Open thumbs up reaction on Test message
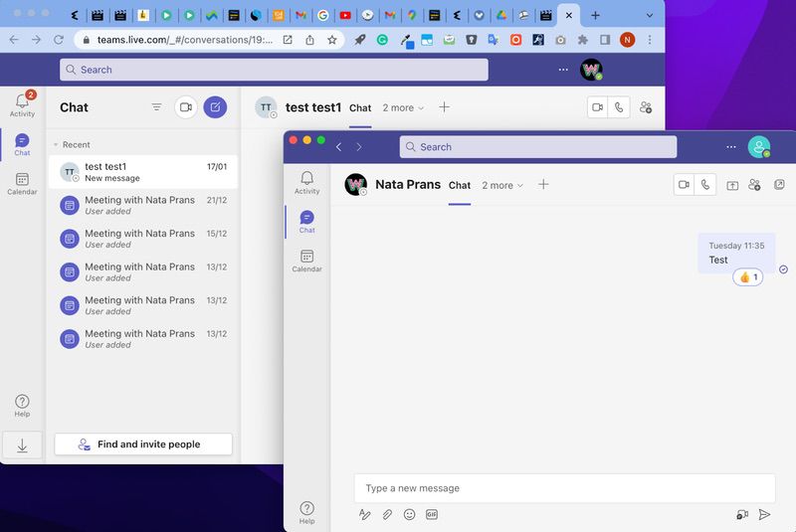This screenshot has height=532, width=796. coord(748,276)
